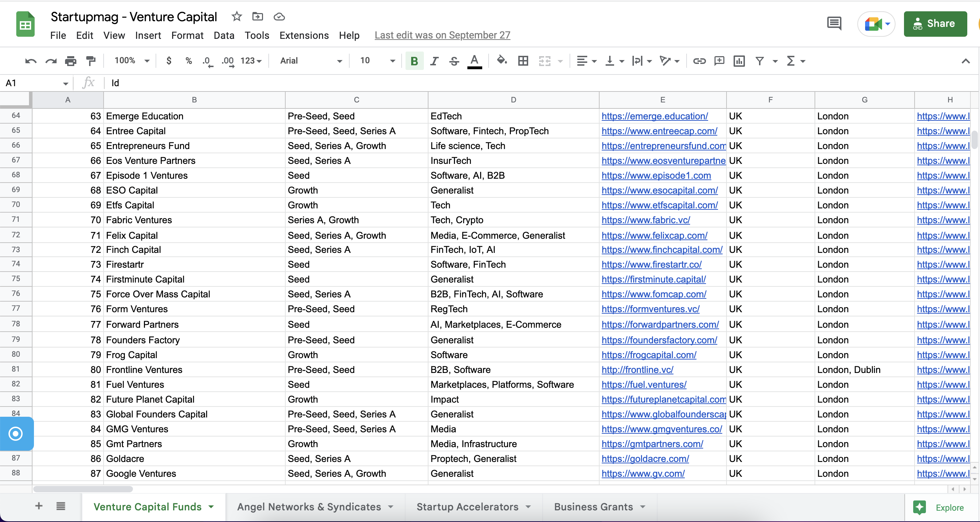Star the Startupmag document

pyautogui.click(x=237, y=16)
